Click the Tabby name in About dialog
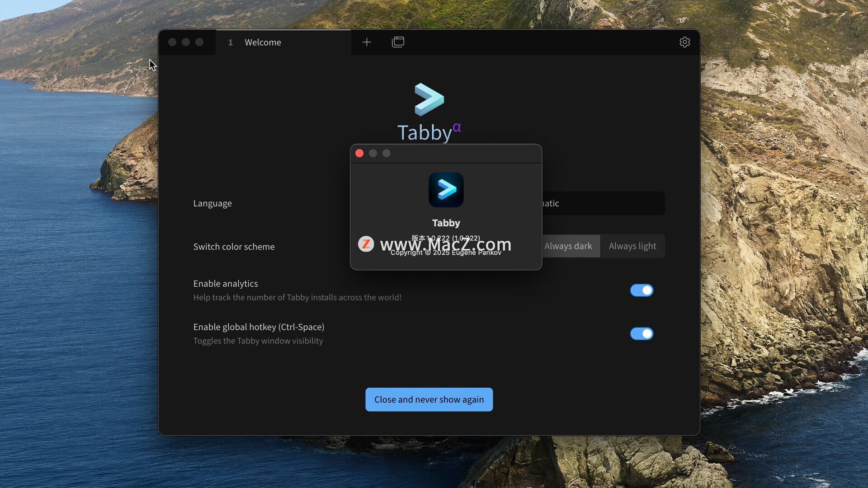Image resolution: width=868 pixels, height=488 pixels. [x=446, y=223]
